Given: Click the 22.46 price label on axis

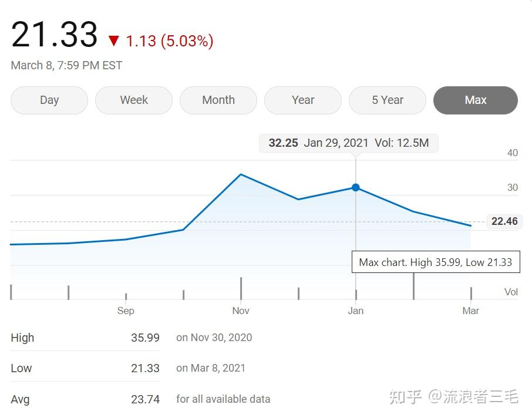Looking at the screenshot, I should tap(504, 221).
